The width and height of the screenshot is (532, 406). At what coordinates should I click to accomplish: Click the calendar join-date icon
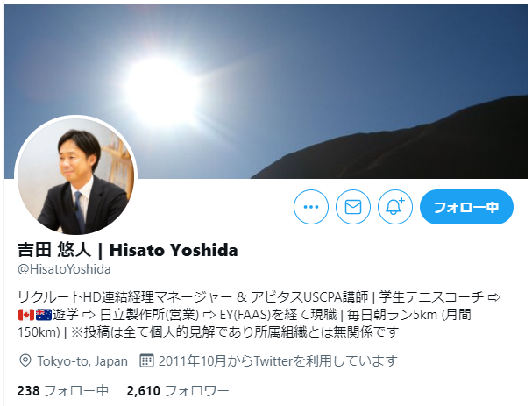pos(146,360)
